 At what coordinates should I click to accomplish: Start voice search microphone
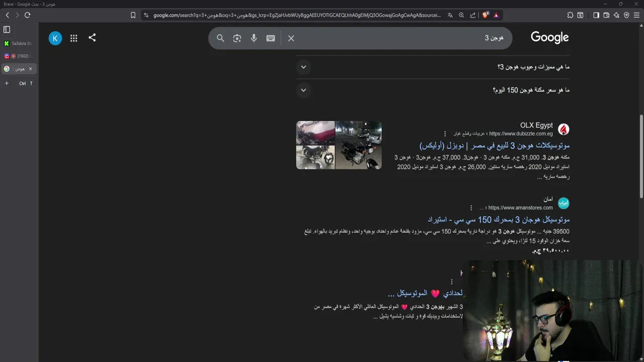pyautogui.click(x=254, y=38)
